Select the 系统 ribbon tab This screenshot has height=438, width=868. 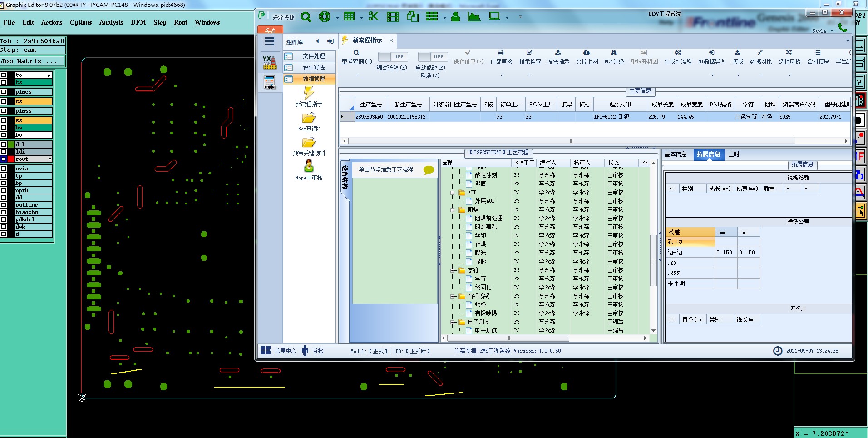click(x=270, y=30)
